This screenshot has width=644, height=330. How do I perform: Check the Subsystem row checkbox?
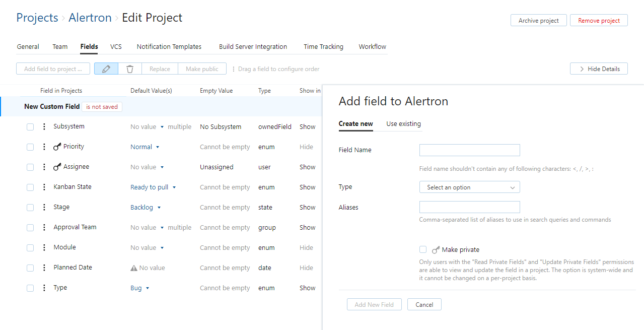pos(30,126)
